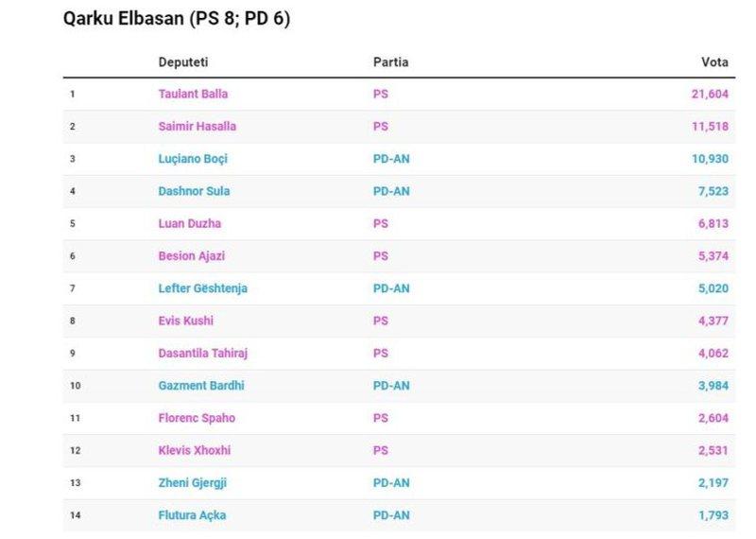The height and width of the screenshot is (539, 756).
Task: Select the Zheni Gjergji name
Action: pyautogui.click(x=192, y=483)
